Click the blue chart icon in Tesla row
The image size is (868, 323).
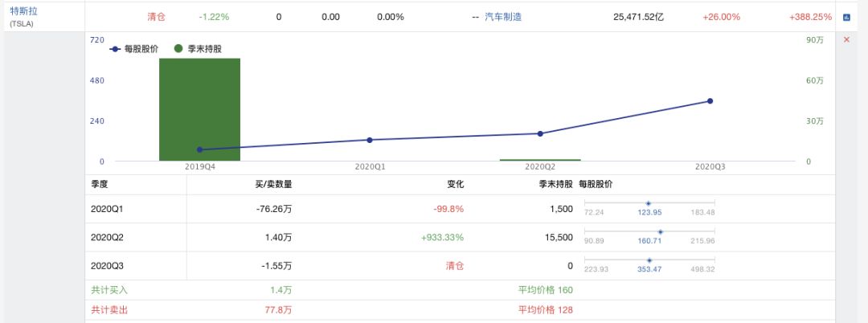pos(845,17)
